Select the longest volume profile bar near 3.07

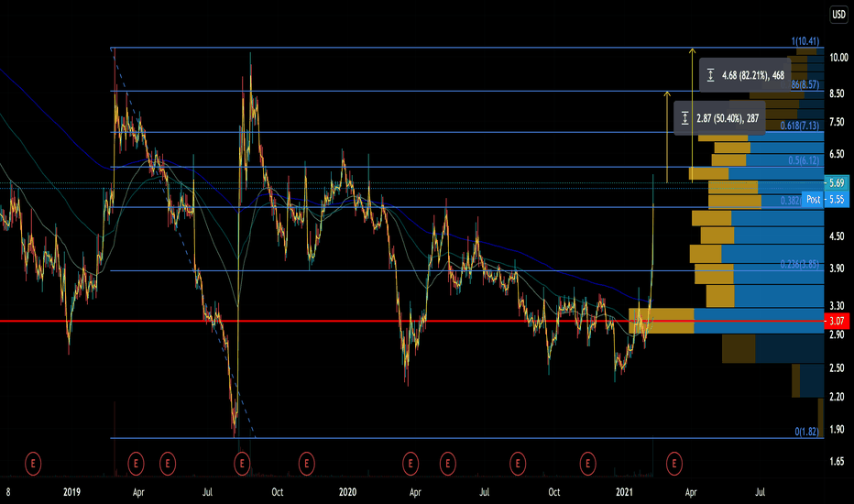[726, 321]
